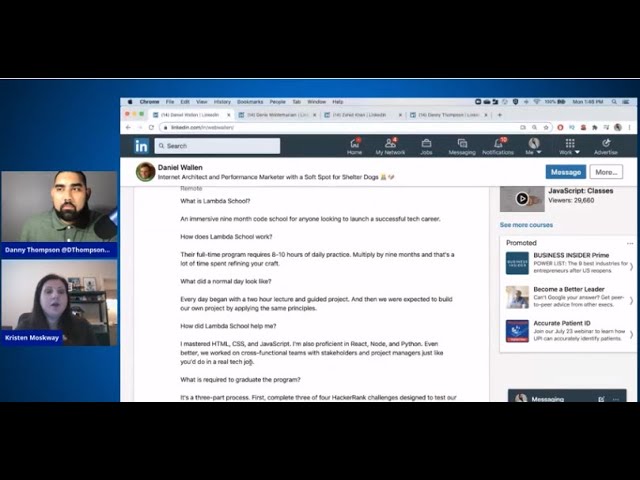The image size is (640, 480).
Task: Open the JavaScript: Classes course title
Action: 580,191
